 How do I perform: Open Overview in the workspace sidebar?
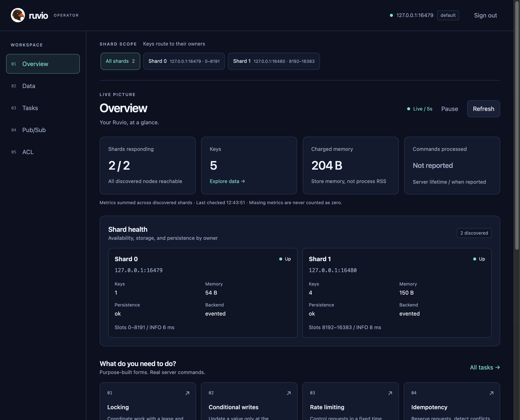[x=43, y=64]
